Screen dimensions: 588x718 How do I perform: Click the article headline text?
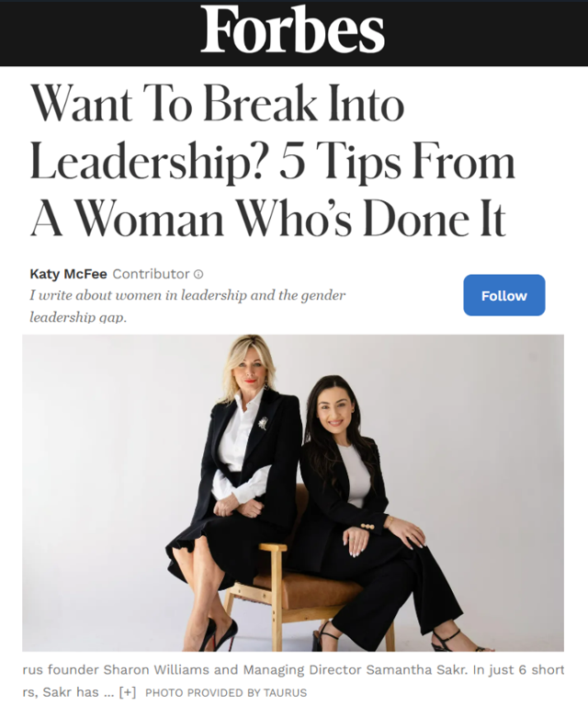point(273,161)
